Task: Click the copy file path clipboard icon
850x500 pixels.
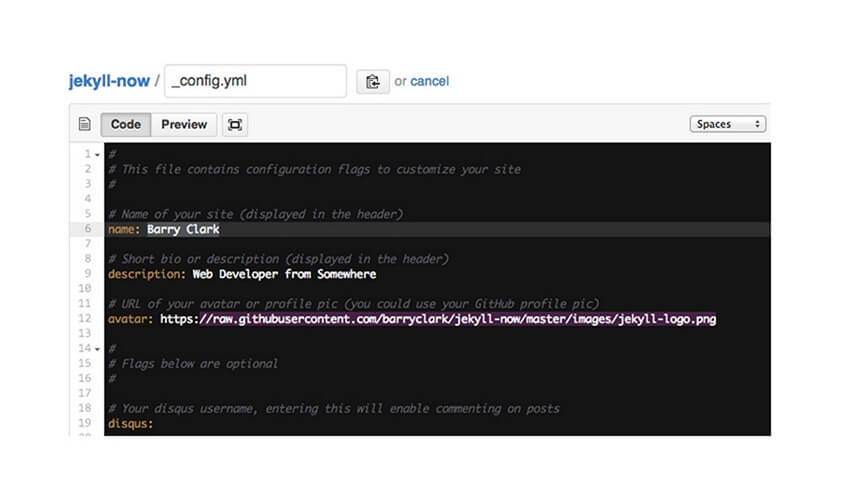Action: coord(373,82)
